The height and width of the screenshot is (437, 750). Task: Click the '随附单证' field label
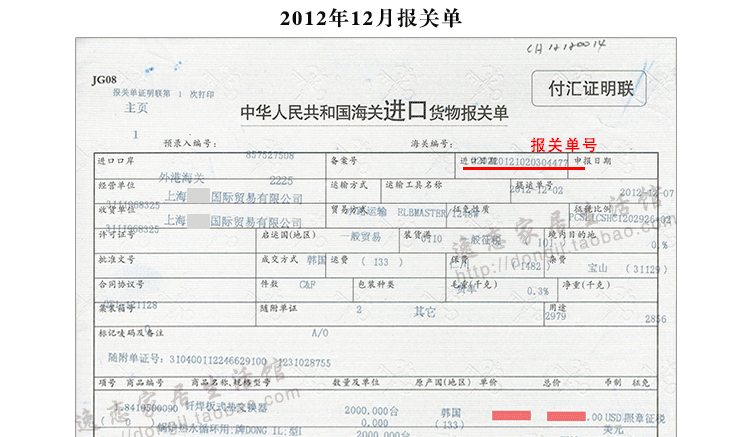[279, 309]
